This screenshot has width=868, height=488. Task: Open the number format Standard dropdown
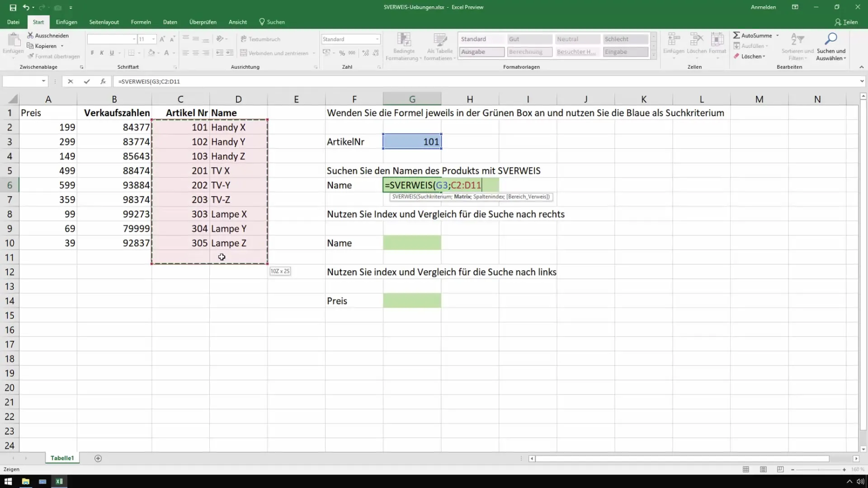coord(377,39)
